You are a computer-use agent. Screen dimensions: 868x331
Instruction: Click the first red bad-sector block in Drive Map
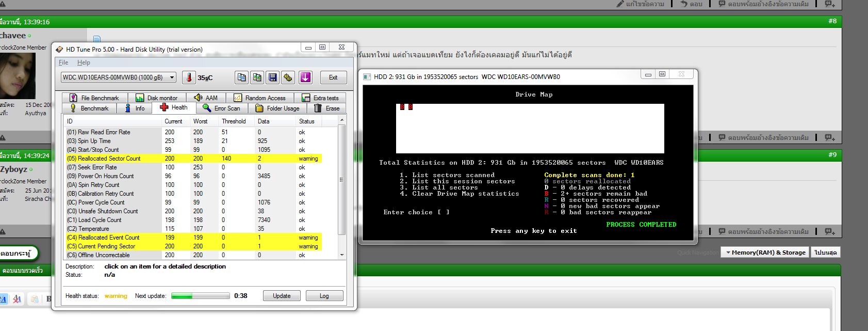coord(403,107)
